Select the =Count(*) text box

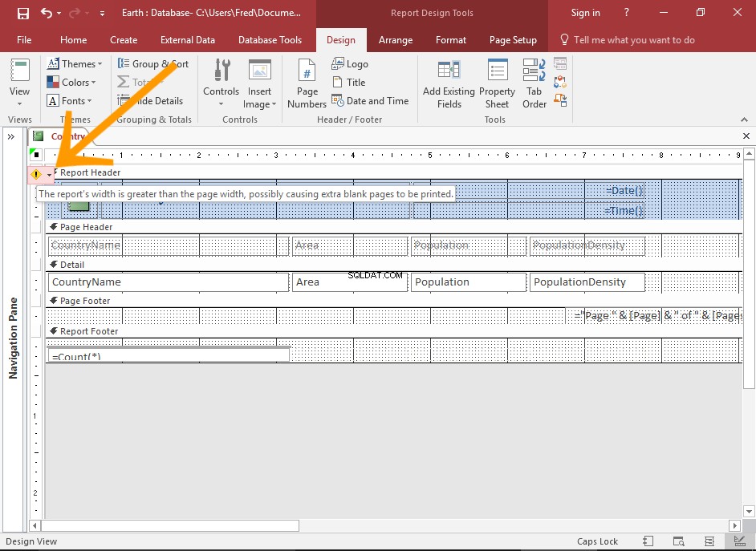(169, 355)
